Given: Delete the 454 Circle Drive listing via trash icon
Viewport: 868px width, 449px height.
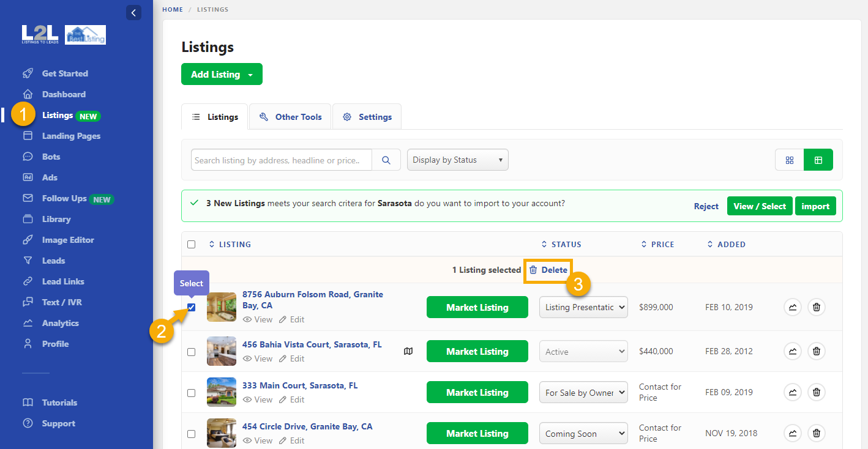Looking at the screenshot, I should [816, 432].
